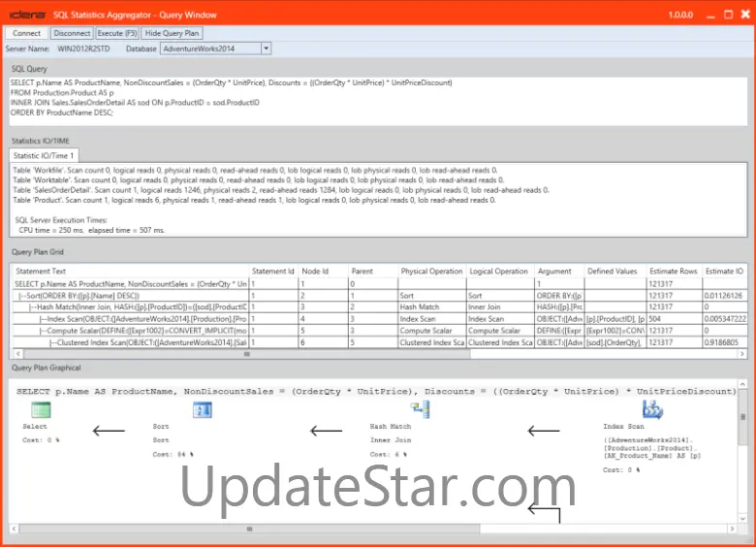Click the Index Scan operator icon
The image size is (756, 547).
click(x=653, y=409)
